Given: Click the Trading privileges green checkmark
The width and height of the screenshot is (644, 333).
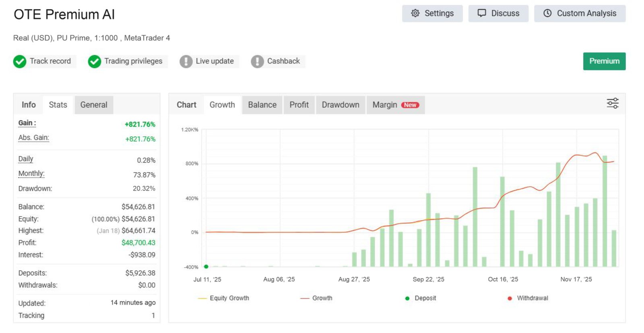Looking at the screenshot, I should click(x=95, y=62).
